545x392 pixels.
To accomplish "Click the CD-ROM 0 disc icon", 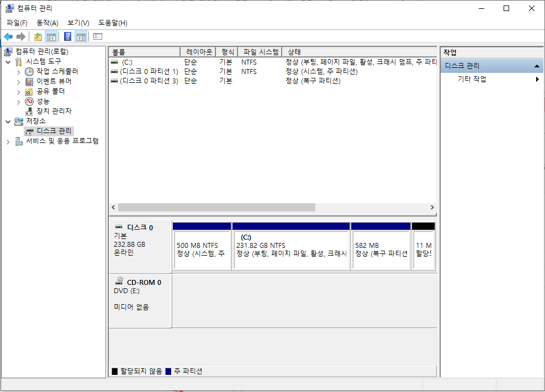I will pos(119,281).
